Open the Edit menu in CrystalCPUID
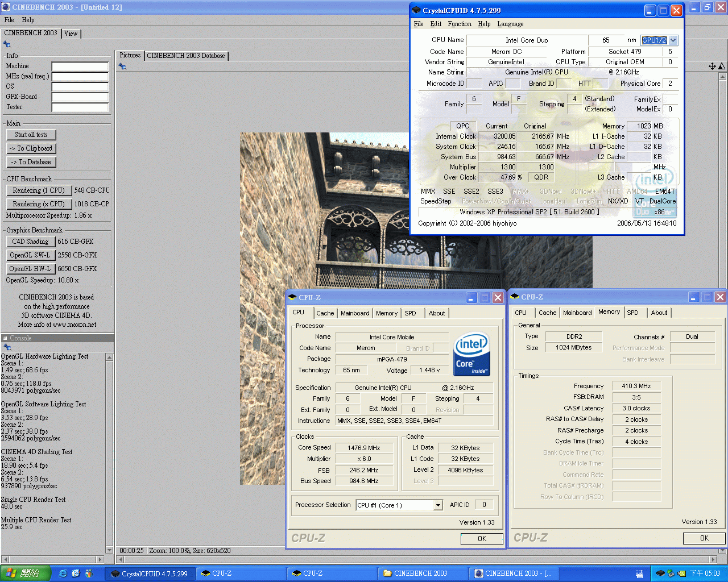The width and height of the screenshot is (728, 582). click(x=436, y=24)
